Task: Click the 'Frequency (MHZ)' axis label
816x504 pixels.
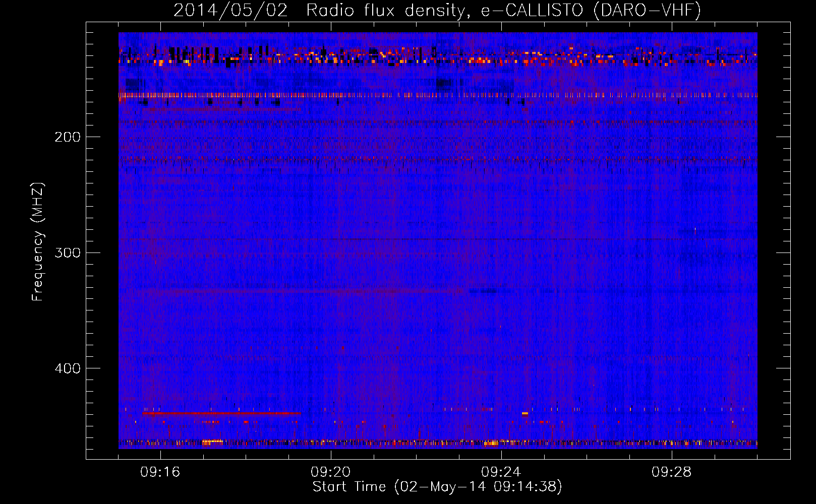Action: click(x=38, y=241)
